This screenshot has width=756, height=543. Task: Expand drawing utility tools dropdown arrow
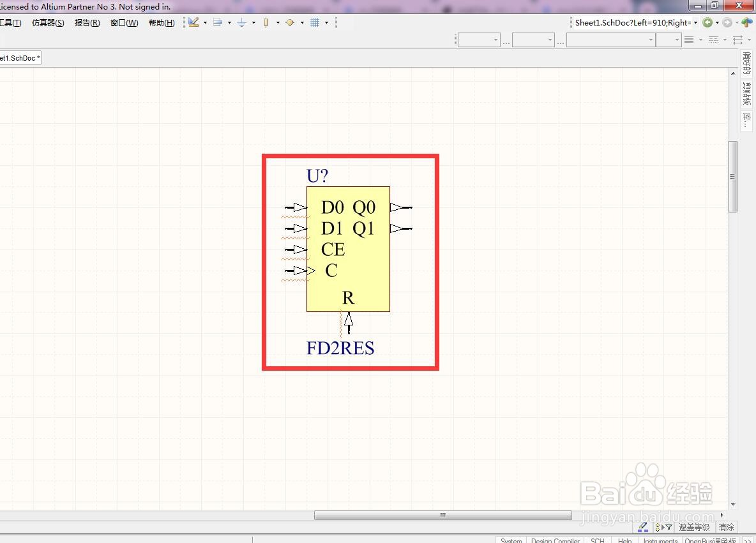click(206, 22)
